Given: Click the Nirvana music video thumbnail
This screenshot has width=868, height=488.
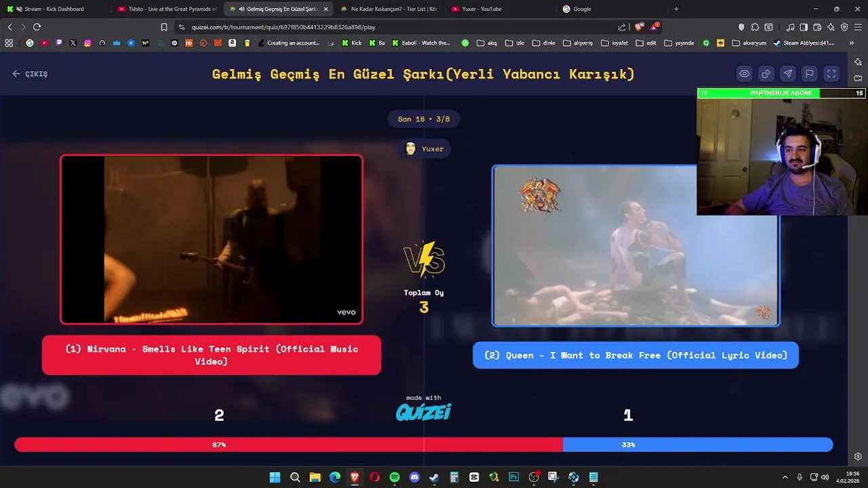Looking at the screenshot, I should click(212, 240).
